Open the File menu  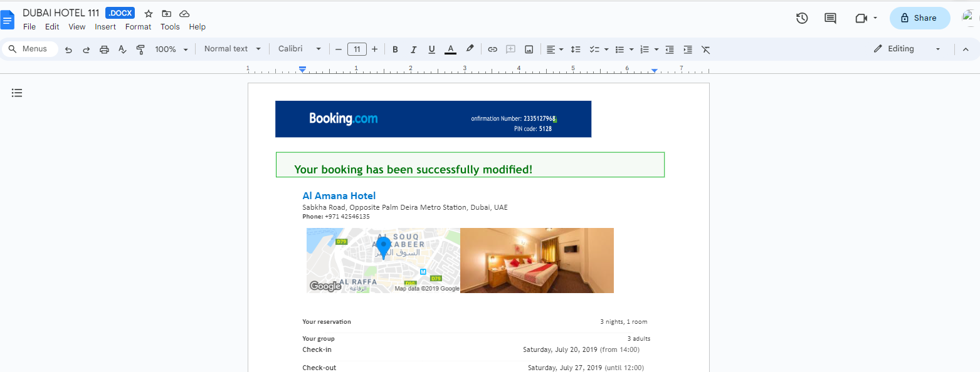point(29,27)
